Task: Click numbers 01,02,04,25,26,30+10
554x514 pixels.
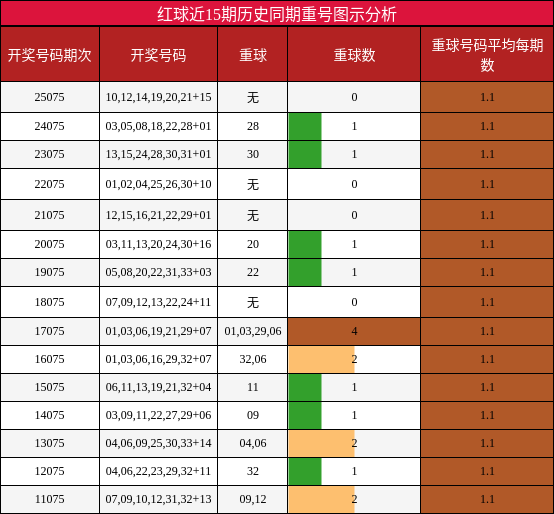Action: pos(158,184)
